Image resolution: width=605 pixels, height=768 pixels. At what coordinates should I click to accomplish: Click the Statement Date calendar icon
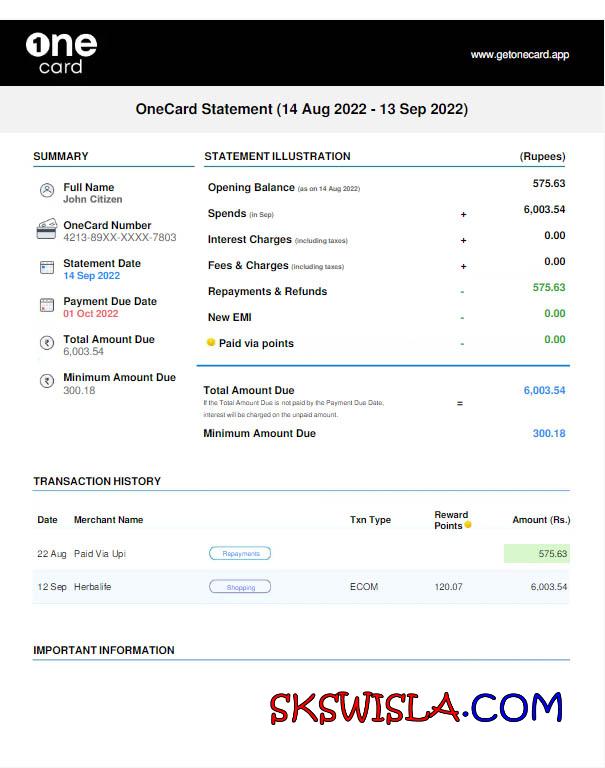[46, 268]
